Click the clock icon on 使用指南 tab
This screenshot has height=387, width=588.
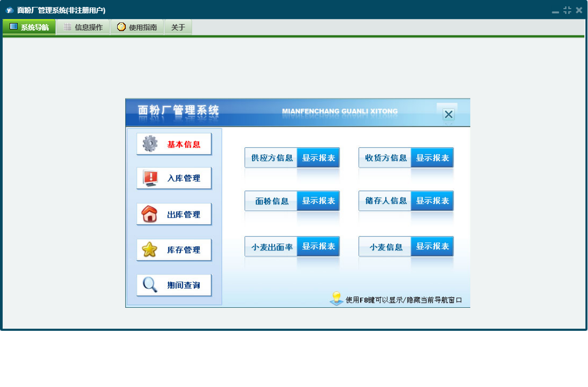[x=121, y=27]
